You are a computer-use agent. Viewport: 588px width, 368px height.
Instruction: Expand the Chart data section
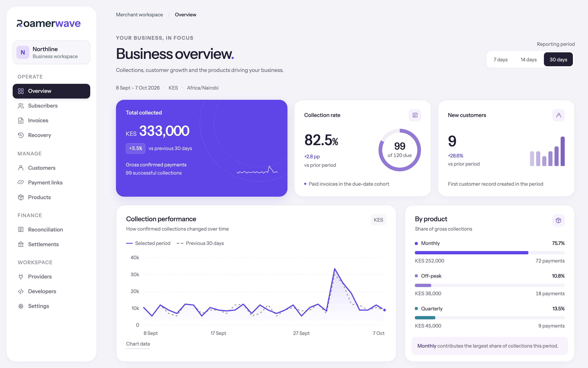[138, 344]
